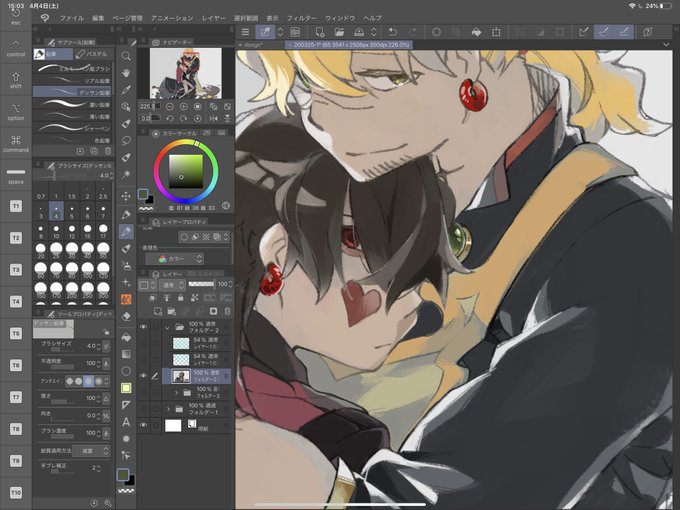Toggle the lock layer icon

[180, 298]
